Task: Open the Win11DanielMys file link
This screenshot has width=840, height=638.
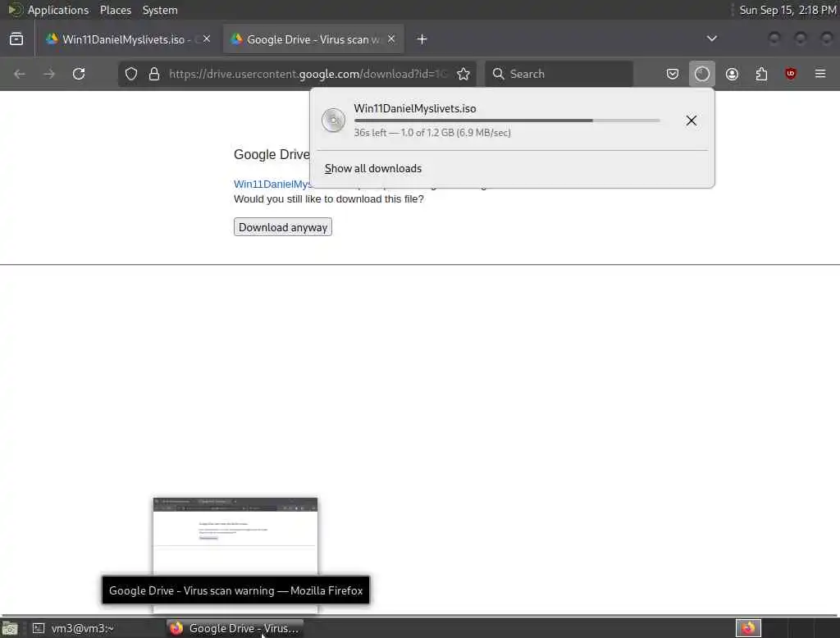Action: click(272, 185)
